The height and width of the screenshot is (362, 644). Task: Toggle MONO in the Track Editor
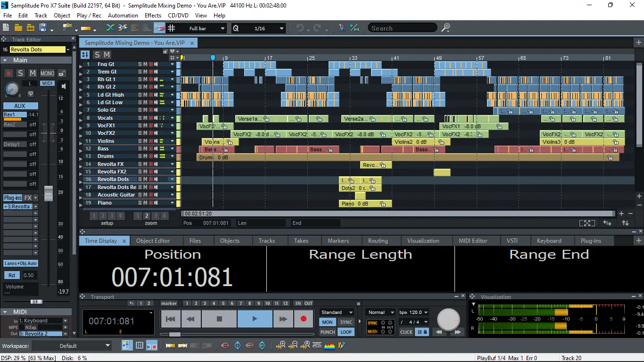pos(47,73)
